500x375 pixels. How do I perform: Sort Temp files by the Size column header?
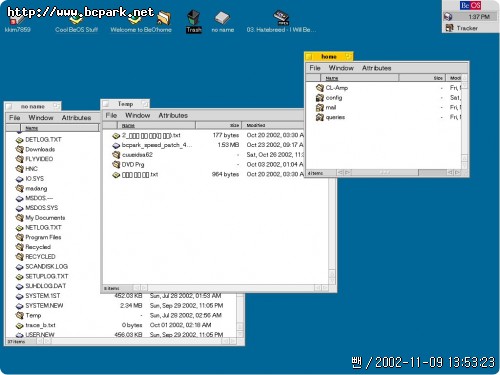coord(218,125)
